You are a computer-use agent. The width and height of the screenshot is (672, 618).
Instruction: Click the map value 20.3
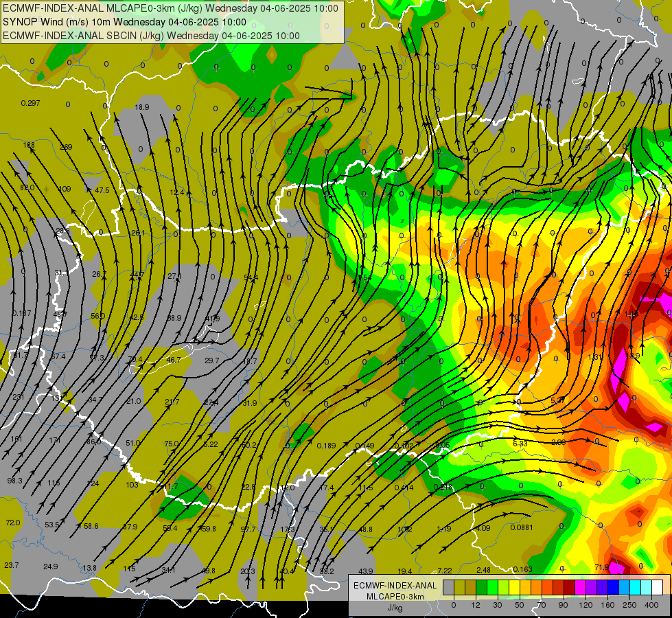coord(248,571)
